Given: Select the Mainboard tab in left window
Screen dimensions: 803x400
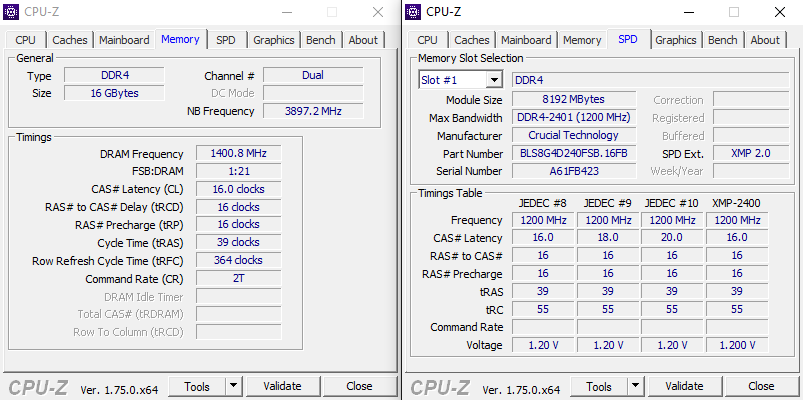Looking at the screenshot, I should point(124,40).
